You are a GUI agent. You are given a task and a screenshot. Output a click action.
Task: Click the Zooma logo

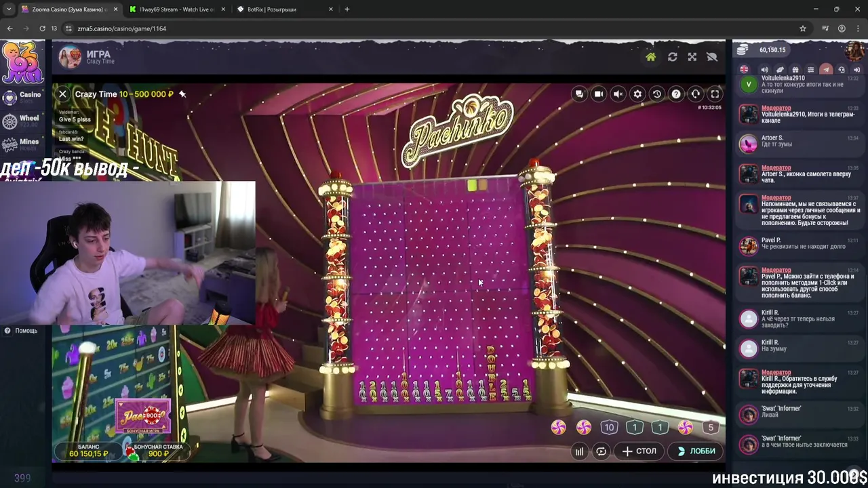point(22,62)
